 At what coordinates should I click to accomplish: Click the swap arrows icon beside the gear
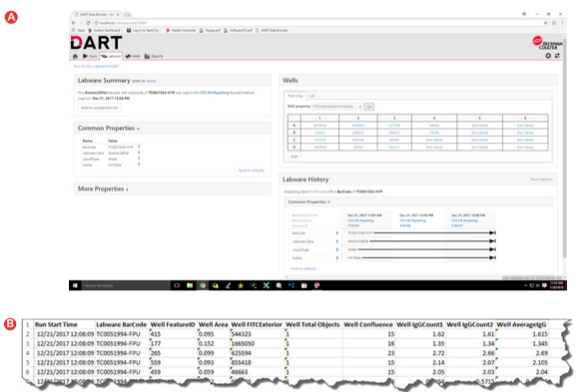coord(557,56)
